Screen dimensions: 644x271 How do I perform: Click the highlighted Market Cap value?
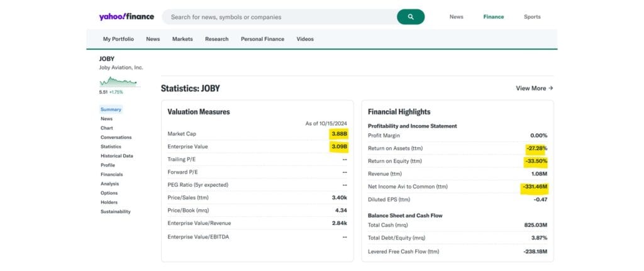[338, 134]
